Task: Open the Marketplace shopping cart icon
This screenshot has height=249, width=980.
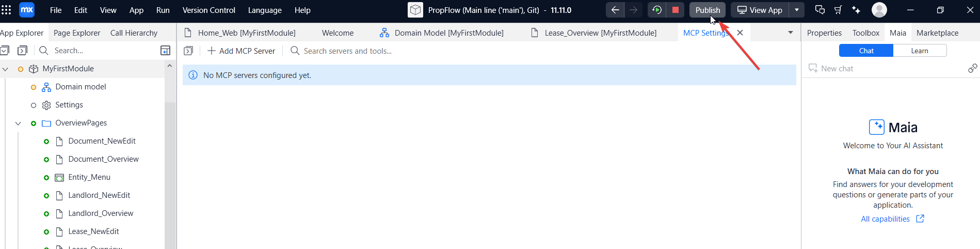Action: (x=838, y=10)
